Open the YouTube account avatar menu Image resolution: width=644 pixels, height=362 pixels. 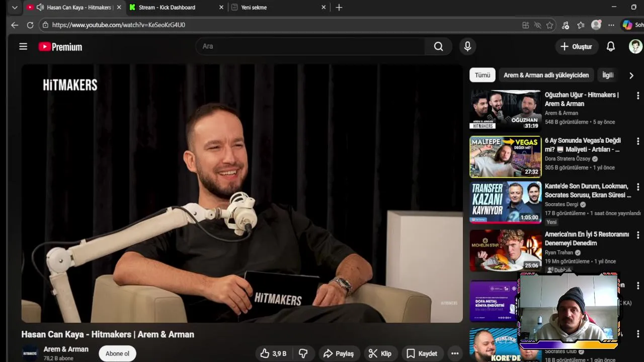click(635, 46)
